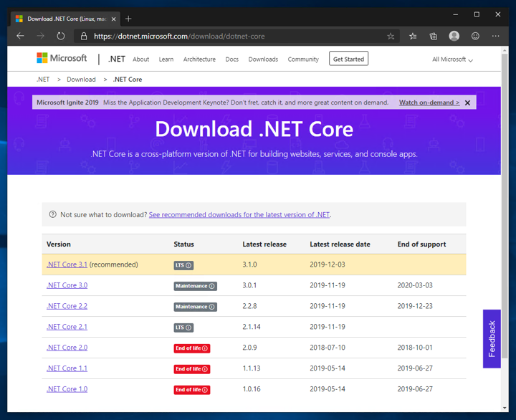Open the Downloads menu item
The width and height of the screenshot is (516, 420).
tap(263, 59)
